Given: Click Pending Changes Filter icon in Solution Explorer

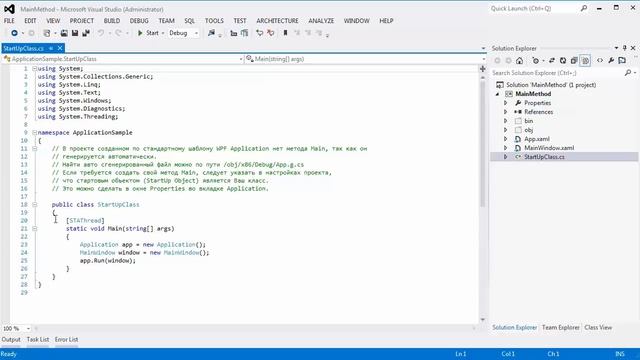Looking at the screenshot, I should [x=536, y=61].
